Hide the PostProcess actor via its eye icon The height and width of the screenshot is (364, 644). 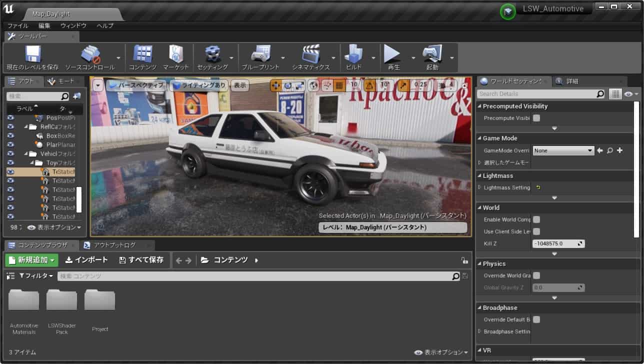(10, 118)
